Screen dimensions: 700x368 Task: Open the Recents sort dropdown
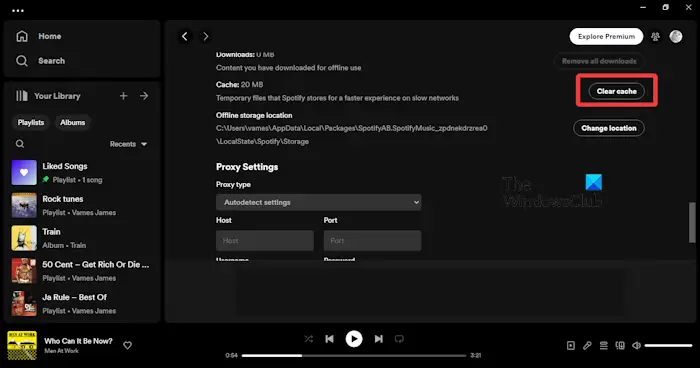128,144
